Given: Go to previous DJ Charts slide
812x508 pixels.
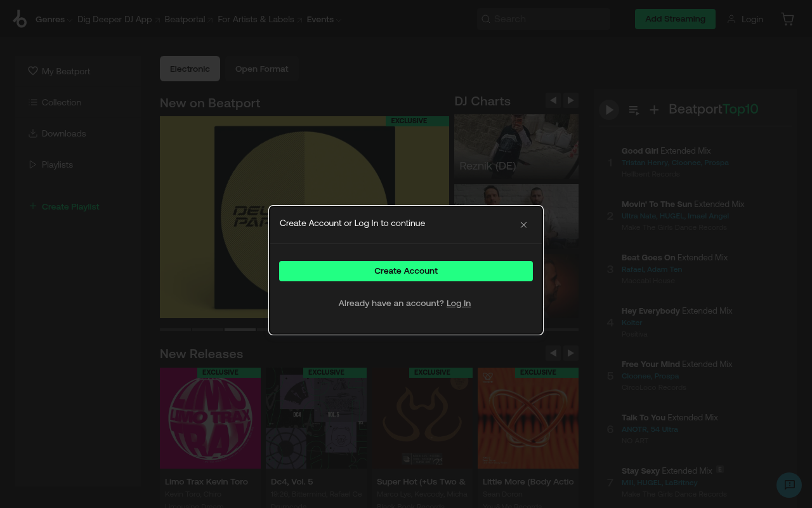Looking at the screenshot, I should click(553, 100).
